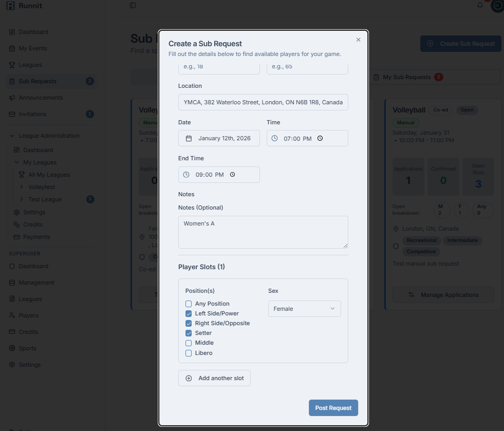
Task: Open the calendar icon in the Date field
Action: [189, 138]
